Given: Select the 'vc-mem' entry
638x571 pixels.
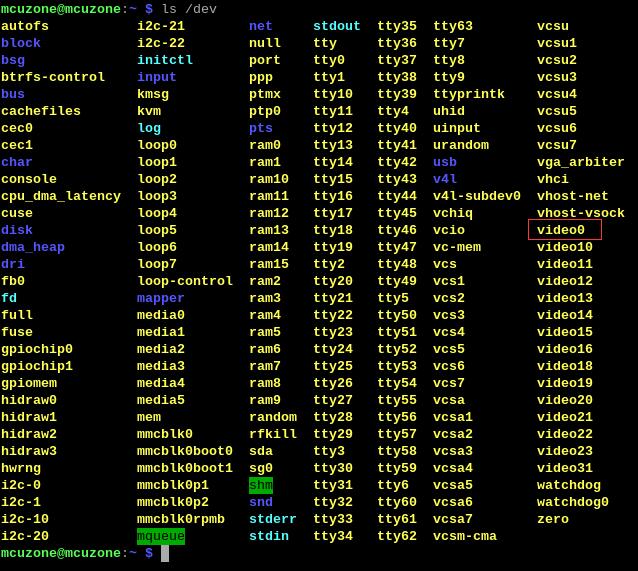Looking at the screenshot, I should pyautogui.click(x=457, y=247).
